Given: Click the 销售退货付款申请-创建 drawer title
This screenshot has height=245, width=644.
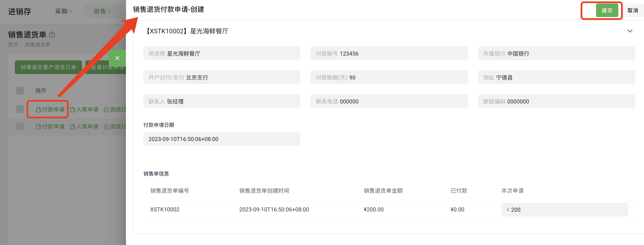Looking at the screenshot, I should pos(168,9).
